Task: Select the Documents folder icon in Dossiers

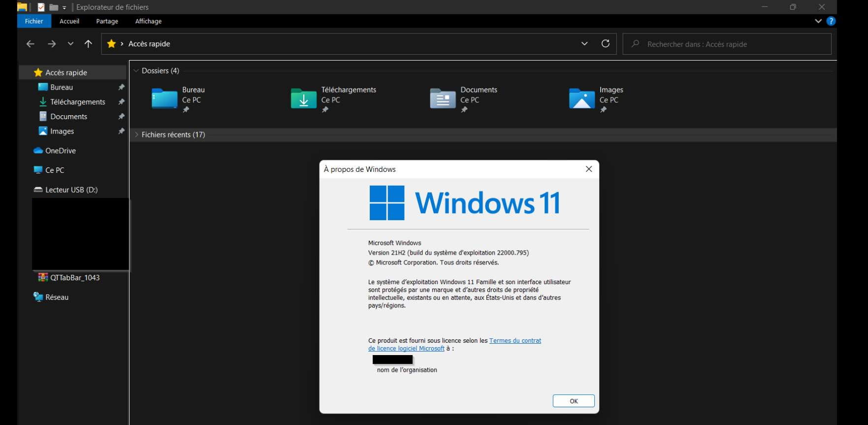Action: pyautogui.click(x=443, y=98)
